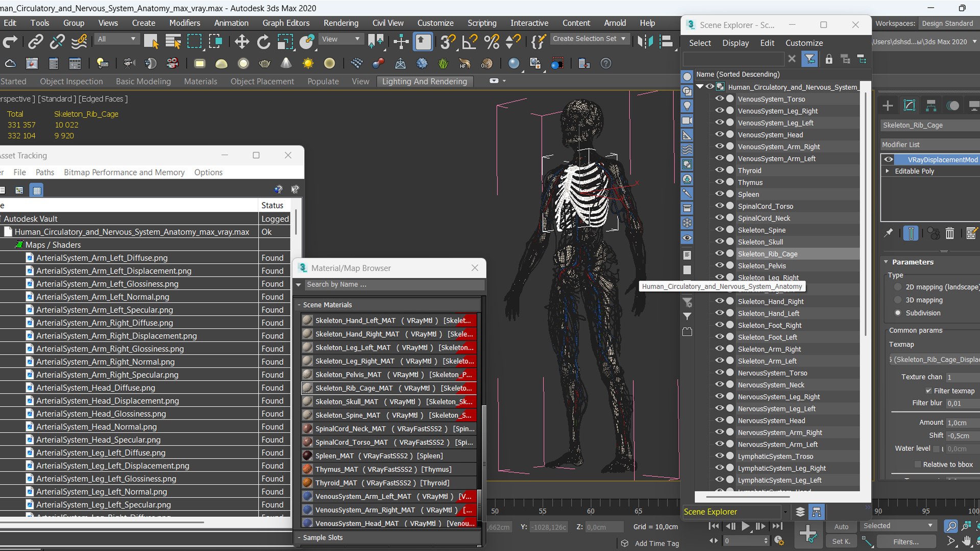Image resolution: width=980 pixels, height=551 pixels.
Task: Open the Graph Editors menu
Action: point(286,23)
